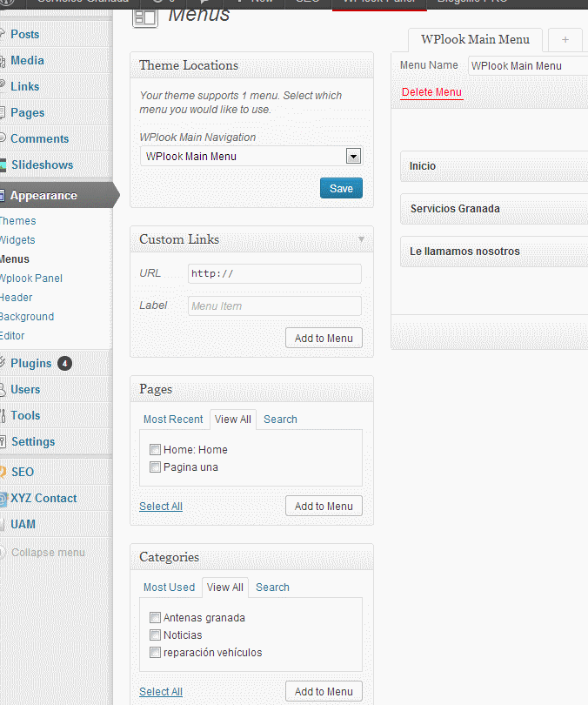Click the Slideshows sidebar icon
This screenshot has height=705, width=588.
coord(3,164)
